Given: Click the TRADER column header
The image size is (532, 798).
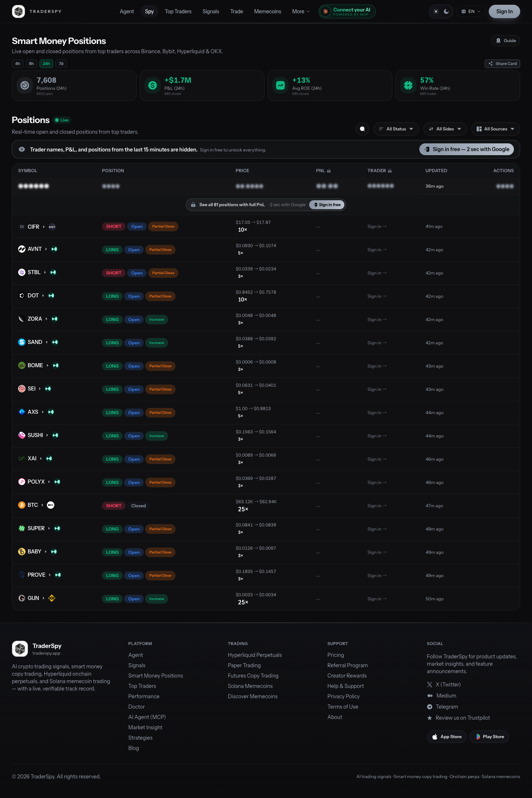Looking at the screenshot, I should coord(379,171).
